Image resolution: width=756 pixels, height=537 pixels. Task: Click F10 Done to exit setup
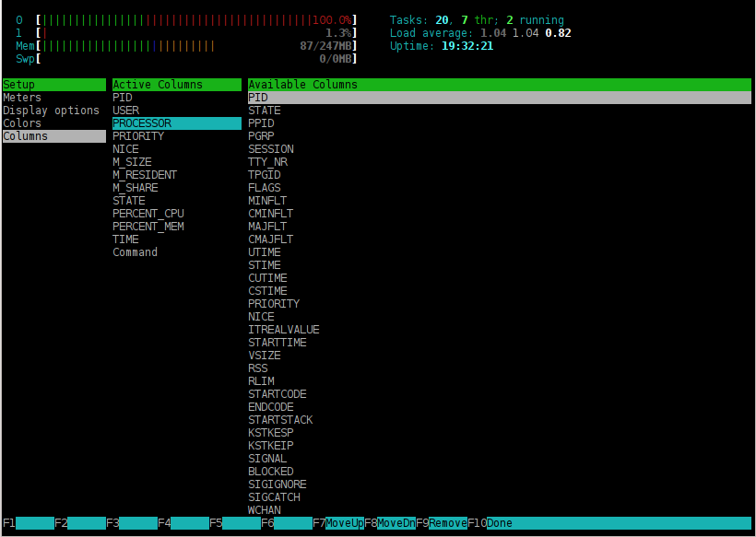(502, 523)
